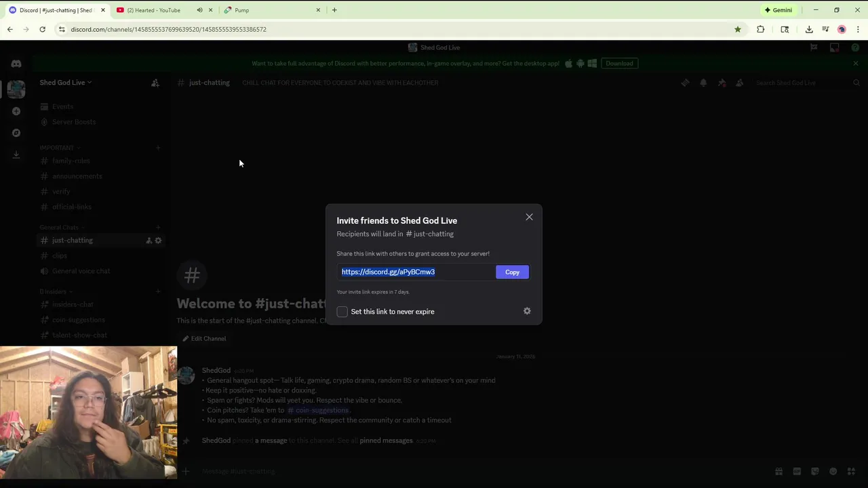Open notification settings bell icon

[703, 83]
